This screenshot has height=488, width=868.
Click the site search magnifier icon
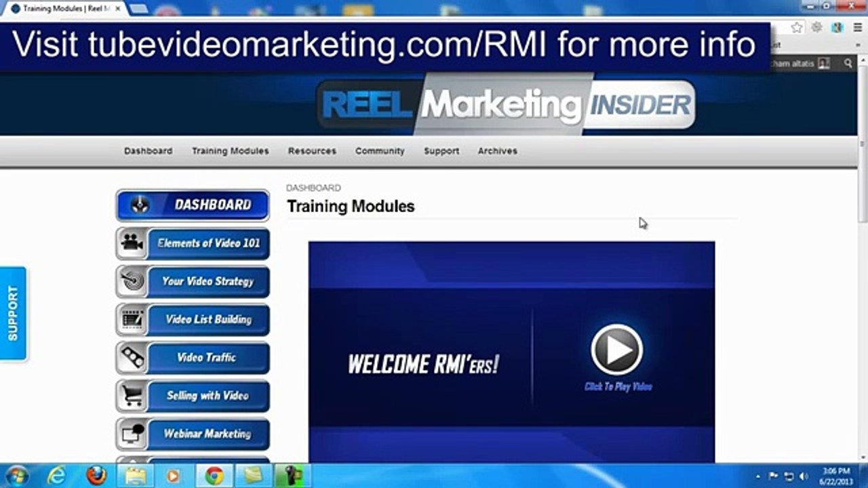click(848, 63)
